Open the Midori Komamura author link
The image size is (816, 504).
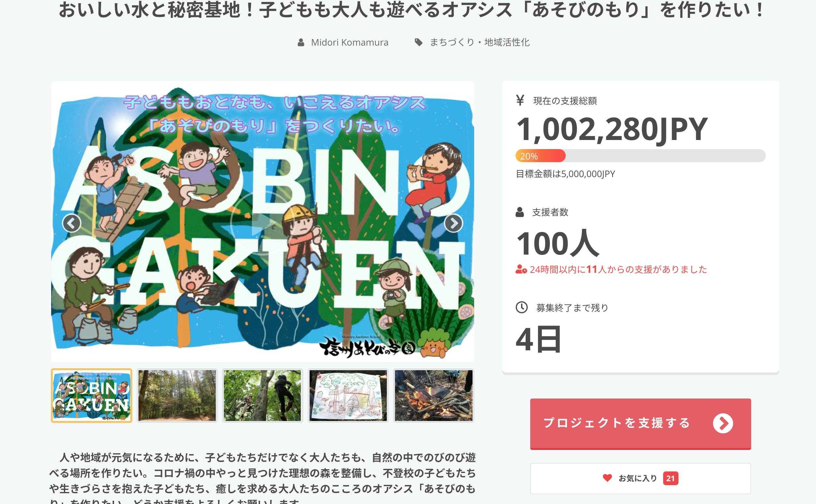[x=350, y=43]
